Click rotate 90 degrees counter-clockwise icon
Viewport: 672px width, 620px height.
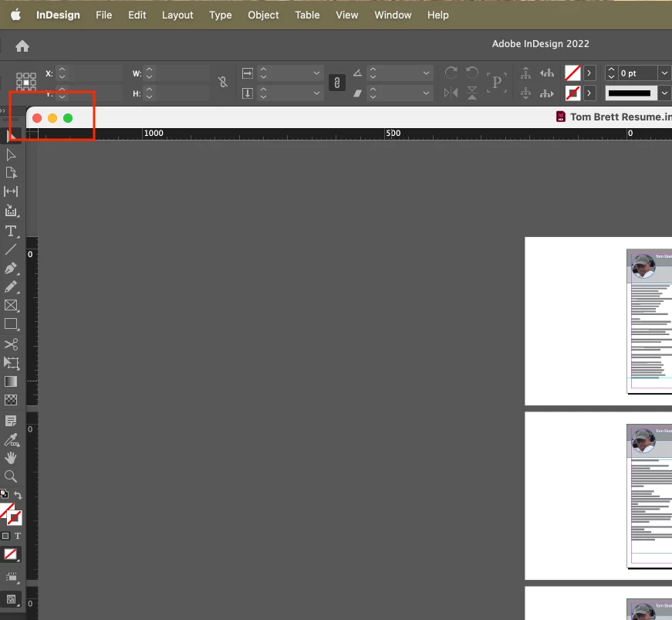(x=472, y=73)
